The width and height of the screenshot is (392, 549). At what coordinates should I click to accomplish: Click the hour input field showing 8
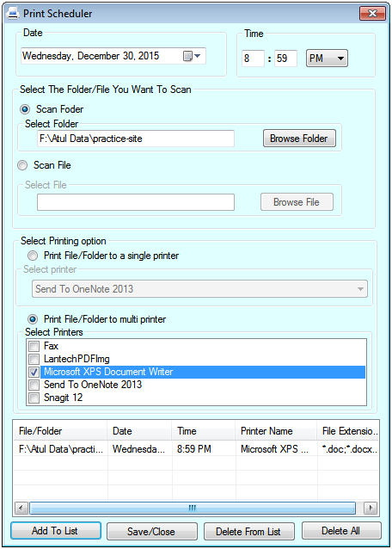pos(253,59)
